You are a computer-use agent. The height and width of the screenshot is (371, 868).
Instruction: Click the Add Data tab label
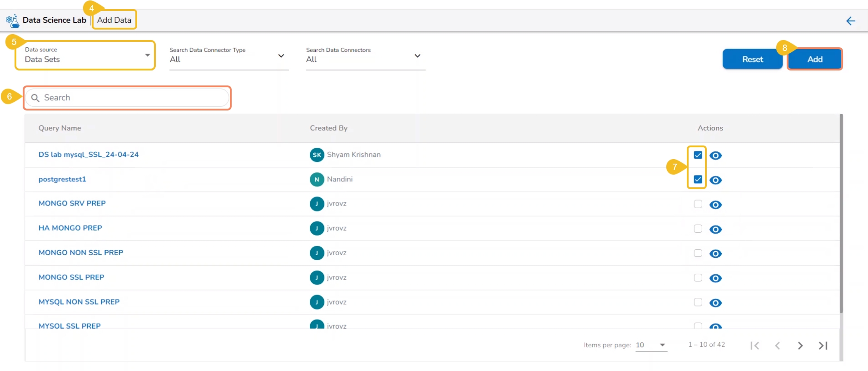pyautogui.click(x=114, y=20)
